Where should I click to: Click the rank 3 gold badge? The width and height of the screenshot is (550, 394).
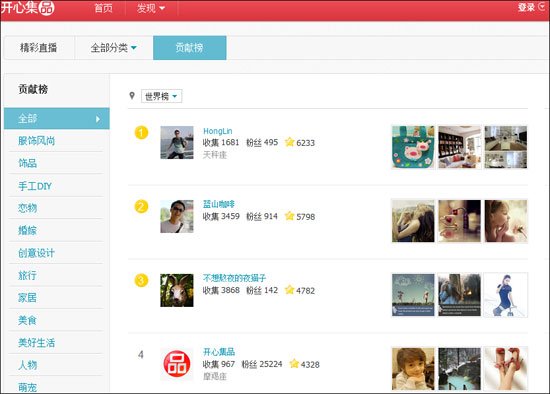[141, 280]
